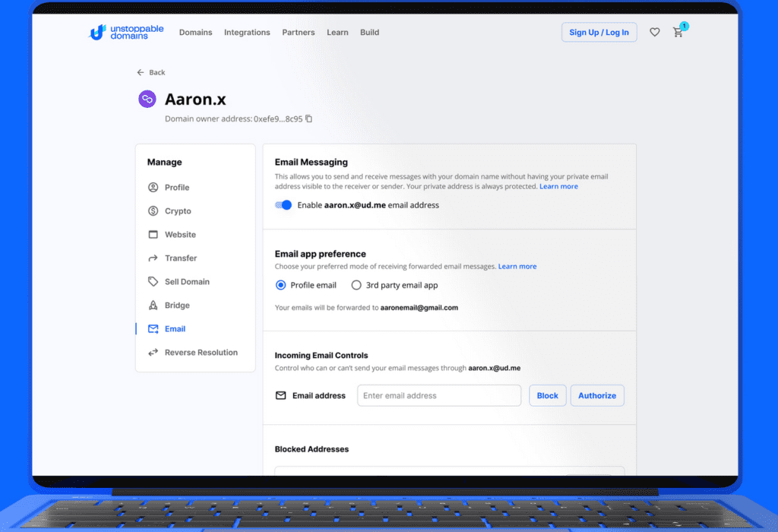Viewport: 778px width, 532px height.
Task: Open the wishlist heart icon
Action: click(x=654, y=33)
